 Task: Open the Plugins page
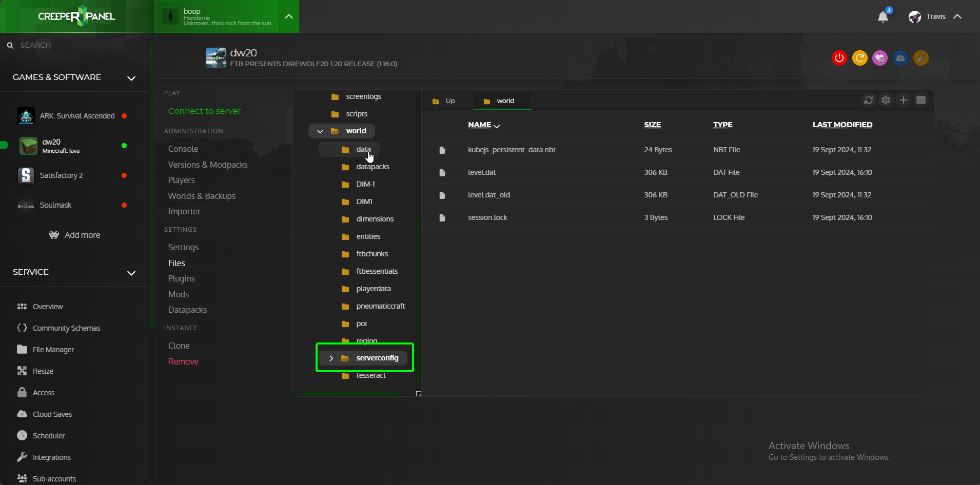pos(182,278)
